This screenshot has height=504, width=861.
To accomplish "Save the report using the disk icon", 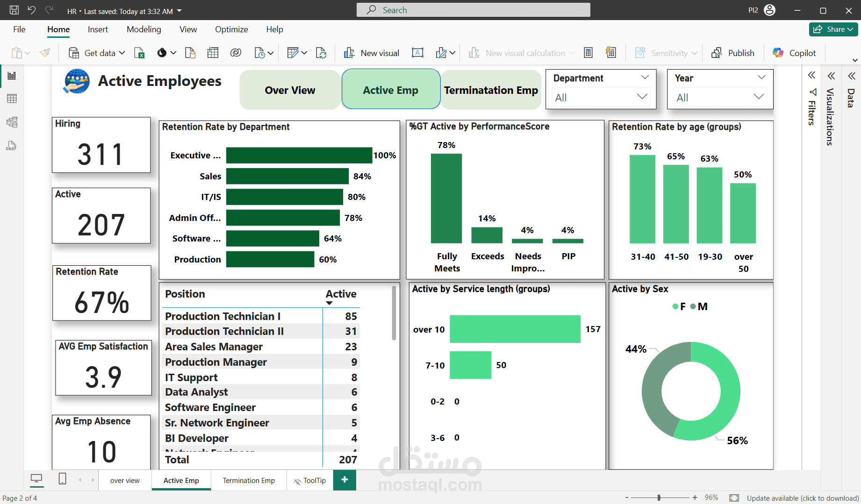I will tap(14, 10).
